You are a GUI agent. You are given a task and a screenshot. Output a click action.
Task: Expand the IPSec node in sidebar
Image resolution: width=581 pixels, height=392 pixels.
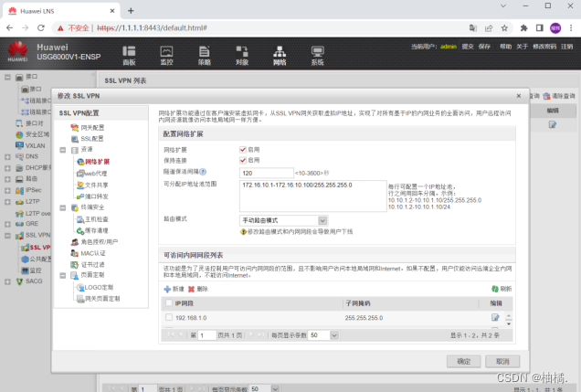(7, 191)
